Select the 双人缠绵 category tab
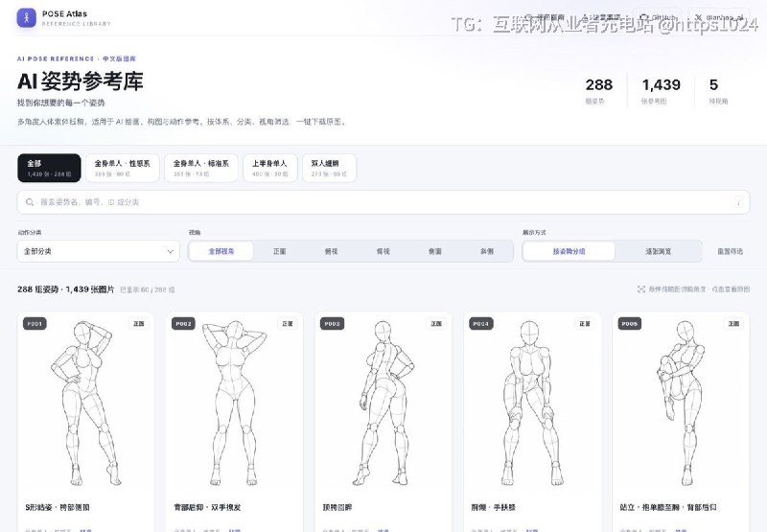The image size is (767, 532). (329, 168)
